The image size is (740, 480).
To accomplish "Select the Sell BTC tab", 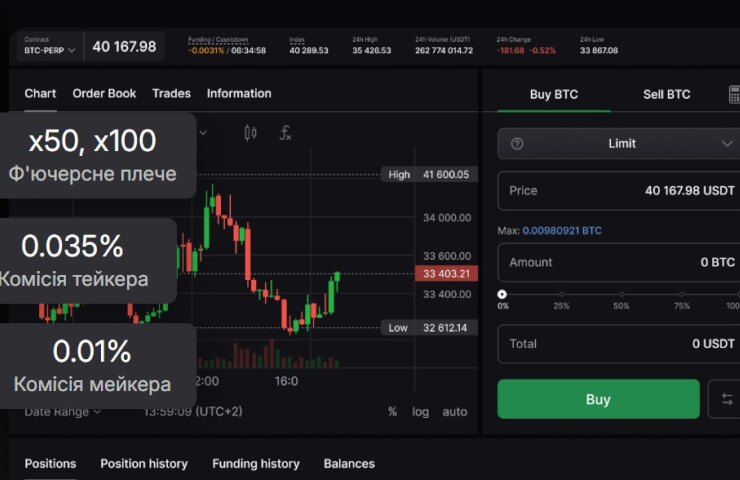I will click(x=666, y=95).
